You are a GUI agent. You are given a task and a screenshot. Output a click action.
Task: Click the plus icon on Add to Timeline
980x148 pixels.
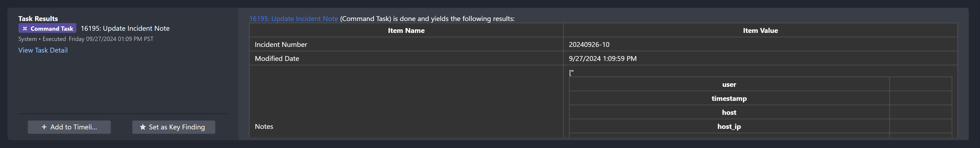[x=44, y=127]
